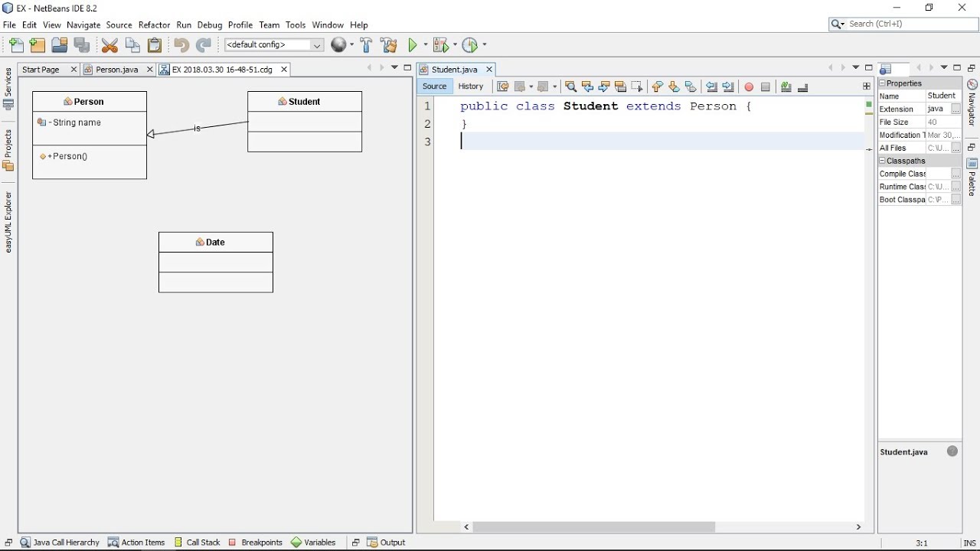The height and width of the screenshot is (551, 980).
Task: Switch to the History view button
Action: pos(471,86)
